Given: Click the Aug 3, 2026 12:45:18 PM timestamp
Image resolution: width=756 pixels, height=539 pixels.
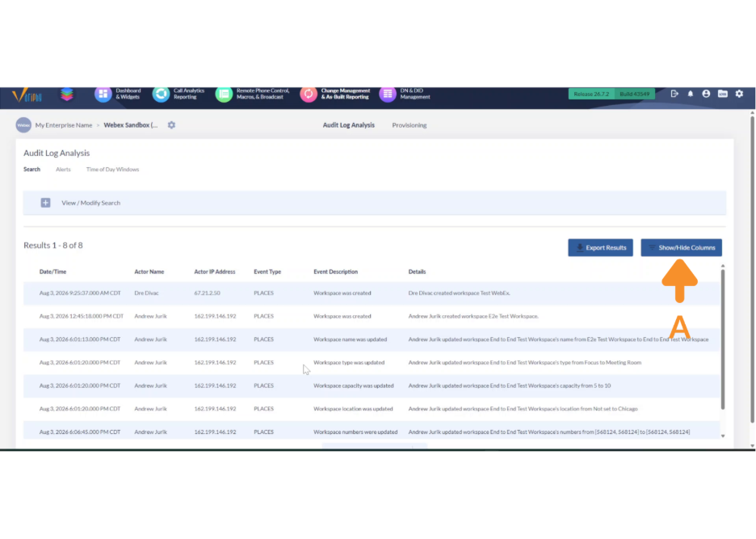Looking at the screenshot, I should pyautogui.click(x=82, y=316).
